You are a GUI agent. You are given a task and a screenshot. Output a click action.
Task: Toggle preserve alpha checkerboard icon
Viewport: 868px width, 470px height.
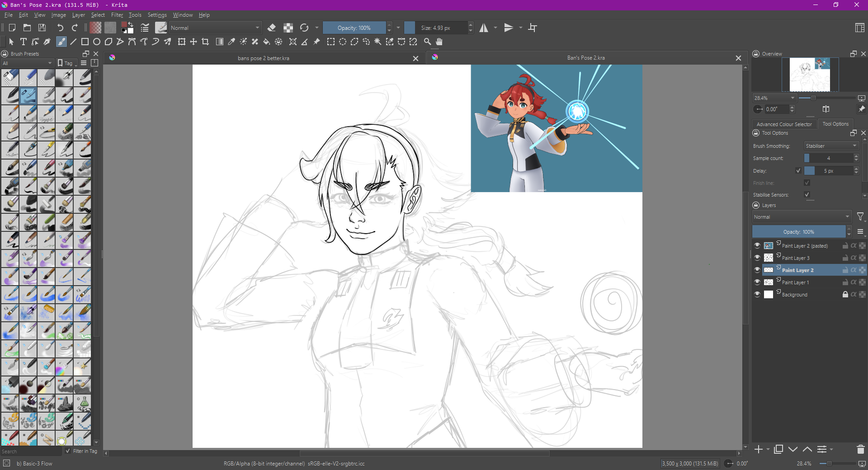(288, 28)
